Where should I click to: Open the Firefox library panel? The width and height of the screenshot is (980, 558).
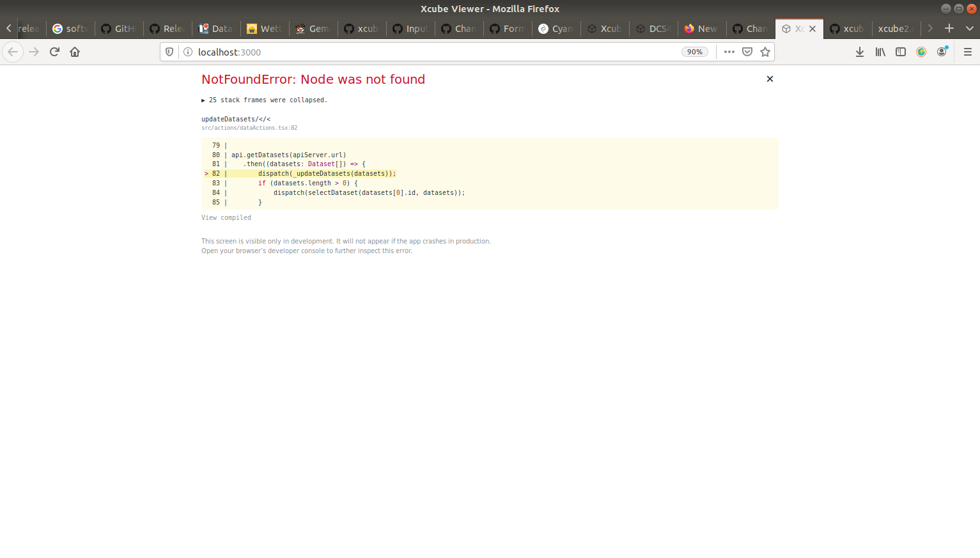[x=880, y=52]
